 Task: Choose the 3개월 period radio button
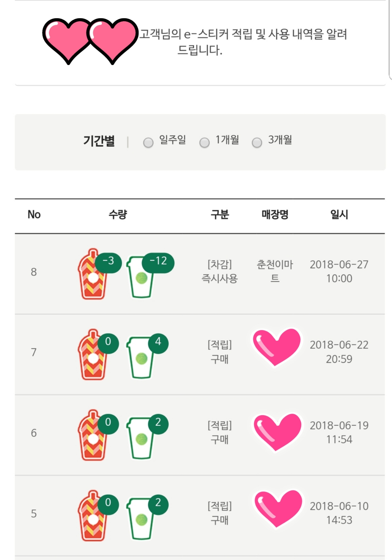click(257, 143)
